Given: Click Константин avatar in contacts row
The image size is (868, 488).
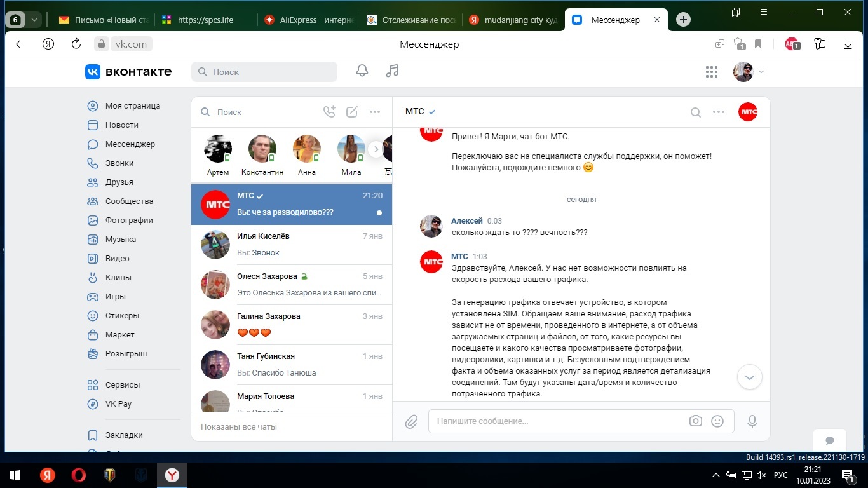Looking at the screenshot, I should [x=262, y=149].
